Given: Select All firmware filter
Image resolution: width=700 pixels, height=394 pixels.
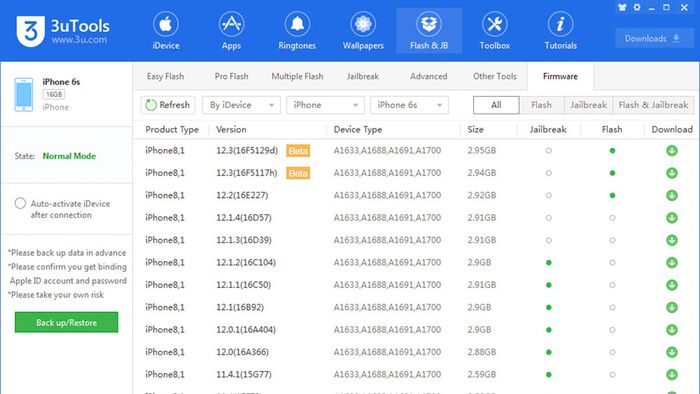Looking at the screenshot, I should click(496, 105).
